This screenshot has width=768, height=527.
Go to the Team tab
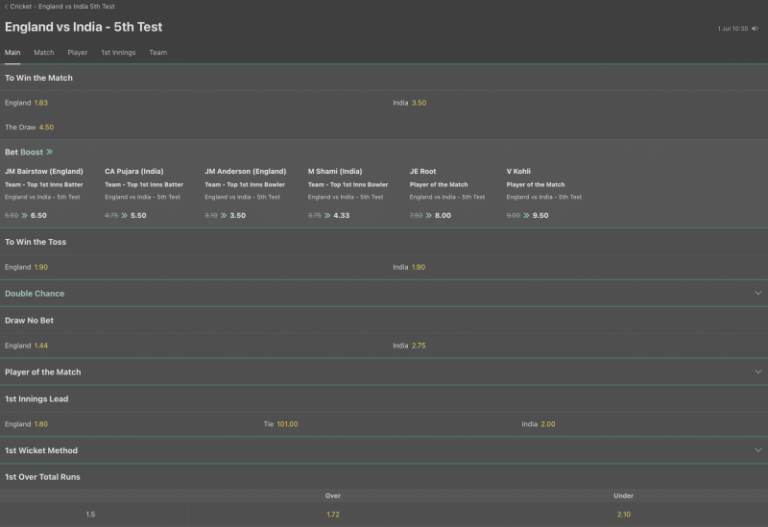(158, 52)
